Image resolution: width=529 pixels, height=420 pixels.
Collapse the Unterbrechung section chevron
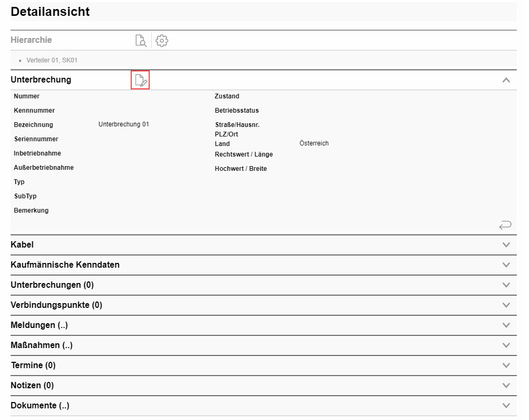pos(506,80)
